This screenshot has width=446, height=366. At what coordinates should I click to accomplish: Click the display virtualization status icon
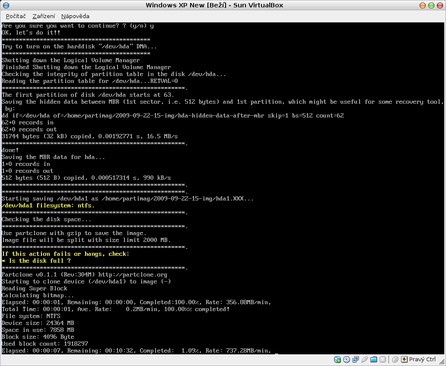click(382, 359)
